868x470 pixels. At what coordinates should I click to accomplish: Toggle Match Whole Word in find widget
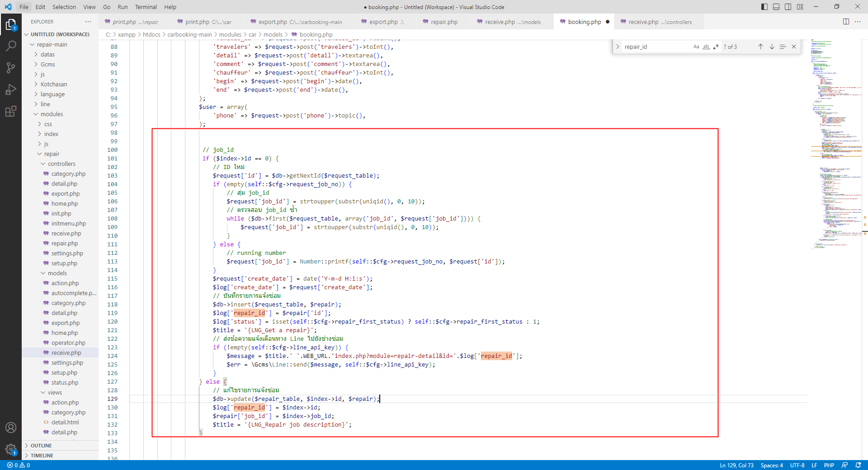[x=706, y=47]
